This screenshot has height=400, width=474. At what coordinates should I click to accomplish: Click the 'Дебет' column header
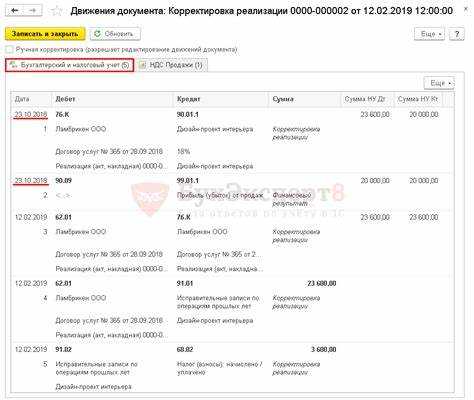(112, 99)
